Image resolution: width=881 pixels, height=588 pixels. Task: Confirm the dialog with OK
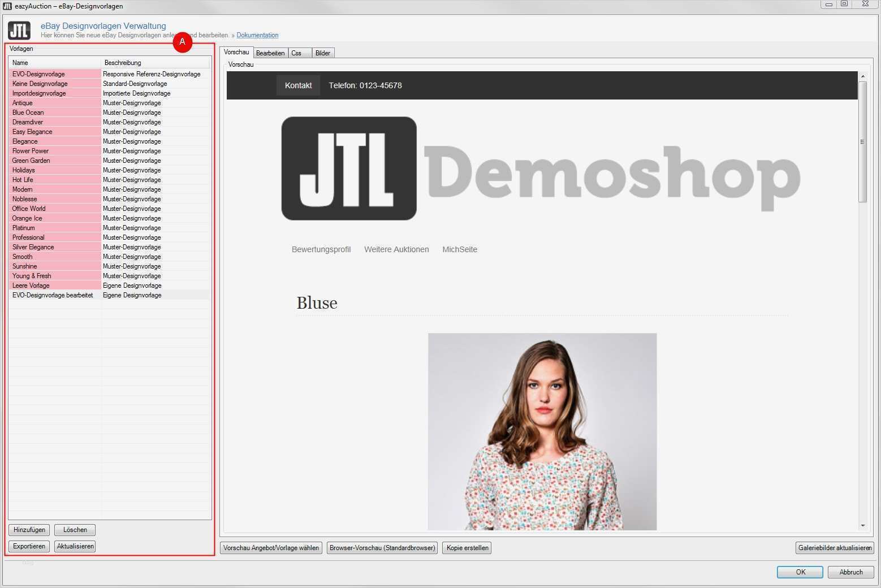pyautogui.click(x=800, y=572)
